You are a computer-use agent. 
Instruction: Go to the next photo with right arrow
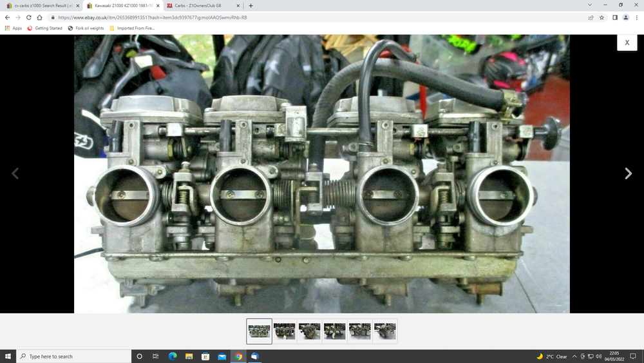tap(628, 173)
